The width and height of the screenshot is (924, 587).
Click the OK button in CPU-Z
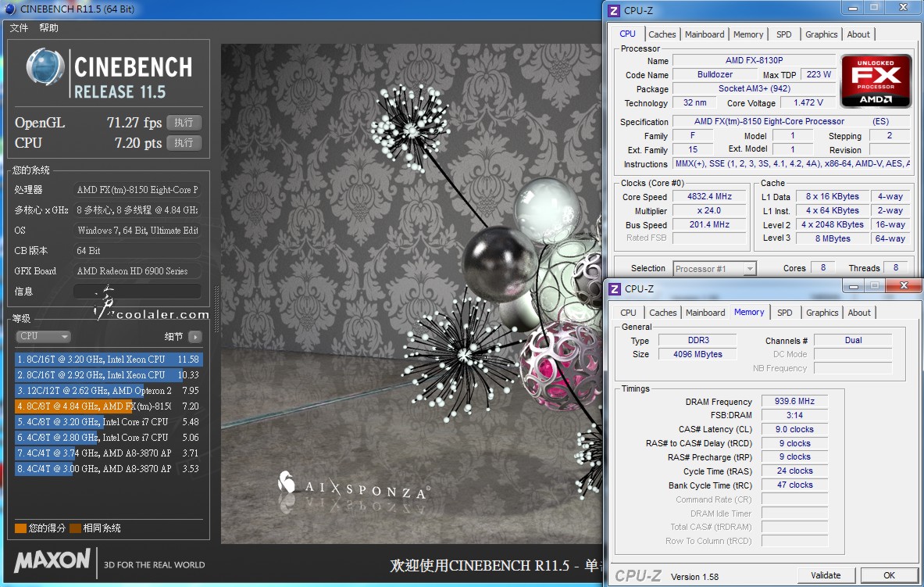pos(889,575)
